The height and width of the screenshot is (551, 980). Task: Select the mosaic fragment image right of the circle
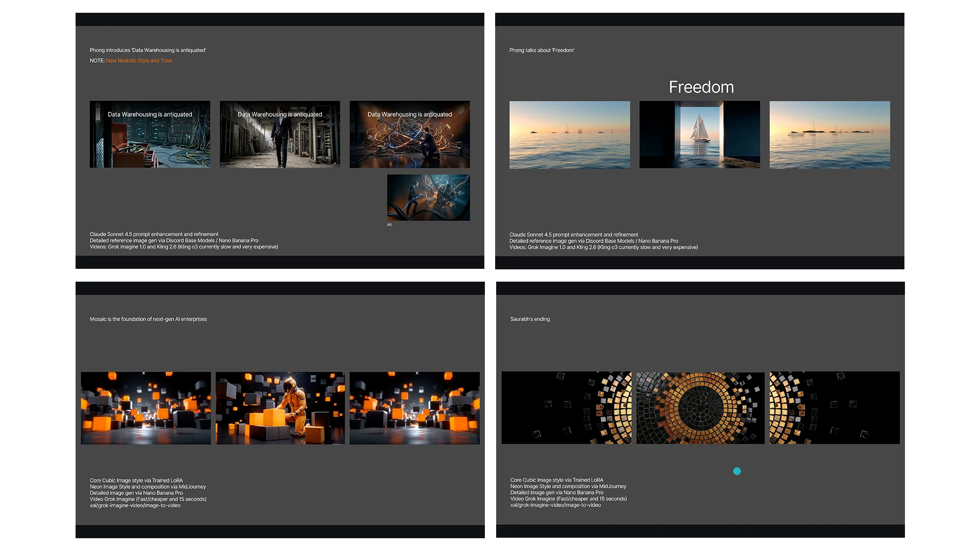(835, 408)
